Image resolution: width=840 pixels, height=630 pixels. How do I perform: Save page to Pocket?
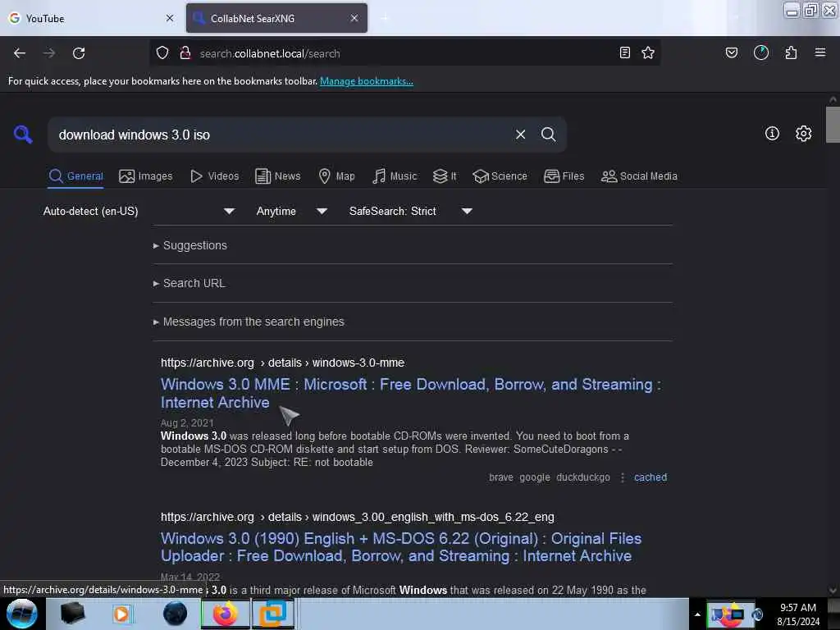(731, 52)
